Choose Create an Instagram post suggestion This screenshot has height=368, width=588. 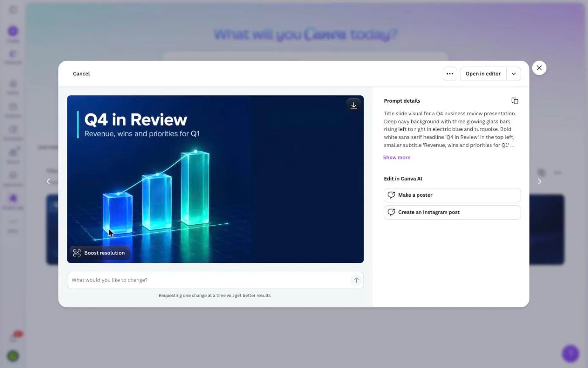tap(452, 212)
